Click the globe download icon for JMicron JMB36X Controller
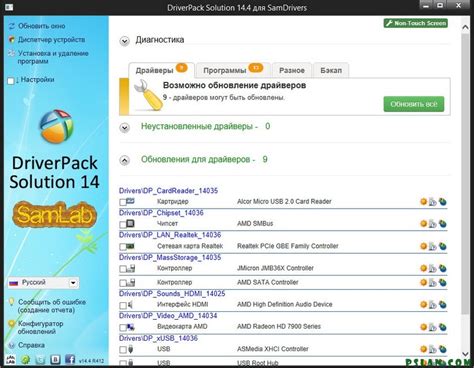 coord(443,268)
